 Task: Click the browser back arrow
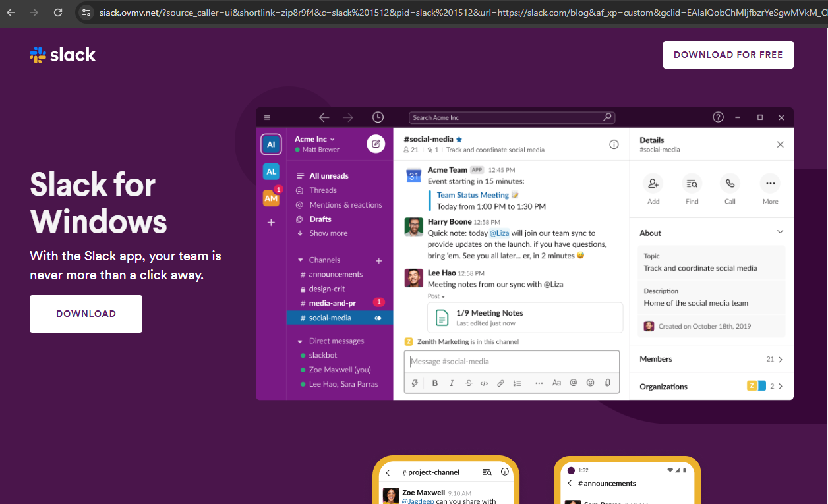point(11,13)
